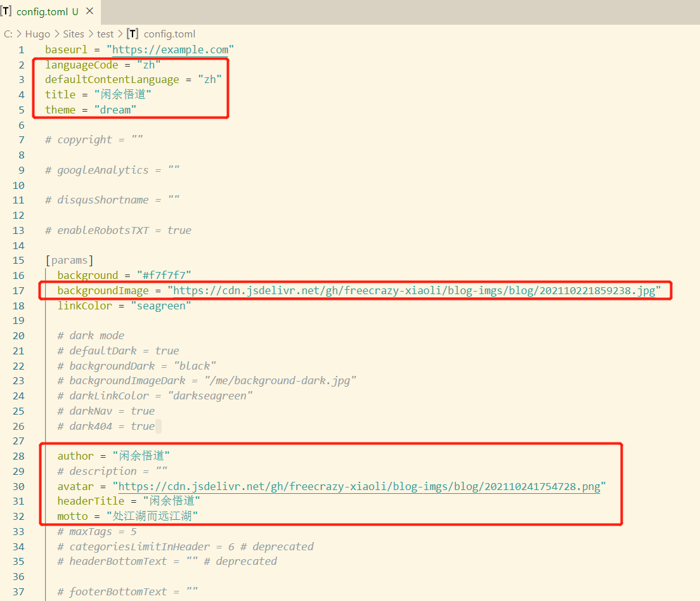
Task: Place cursor on the [params] section header
Action: [x=70, y=260]
